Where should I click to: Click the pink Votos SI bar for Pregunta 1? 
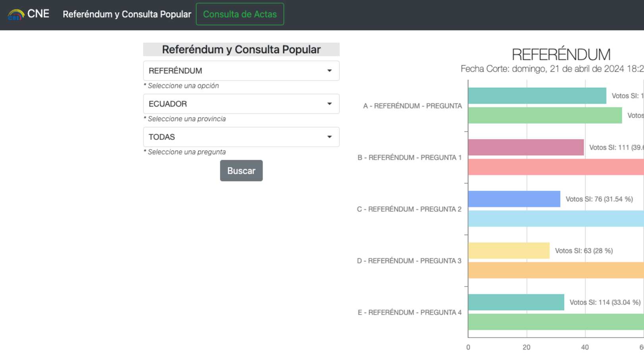click(x=526, y=147)
